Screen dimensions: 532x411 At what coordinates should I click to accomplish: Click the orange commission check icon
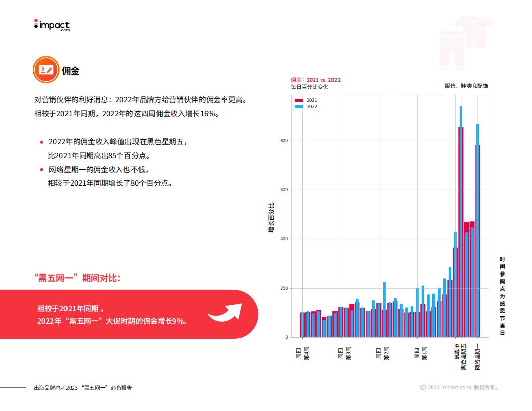pos(46,70)
